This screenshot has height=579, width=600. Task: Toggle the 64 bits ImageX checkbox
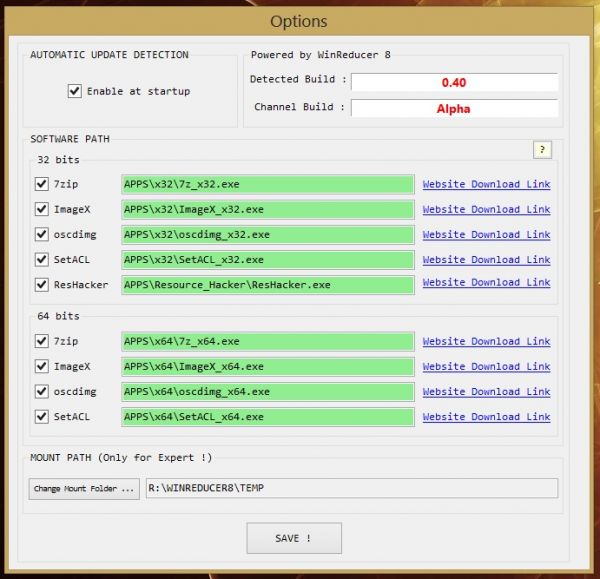41,366
